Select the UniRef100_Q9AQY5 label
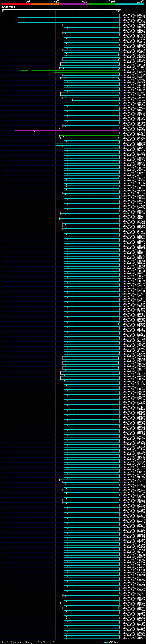The width and height of the screenshot is (146, 644). pyautogui.click(x=134, y=22)
